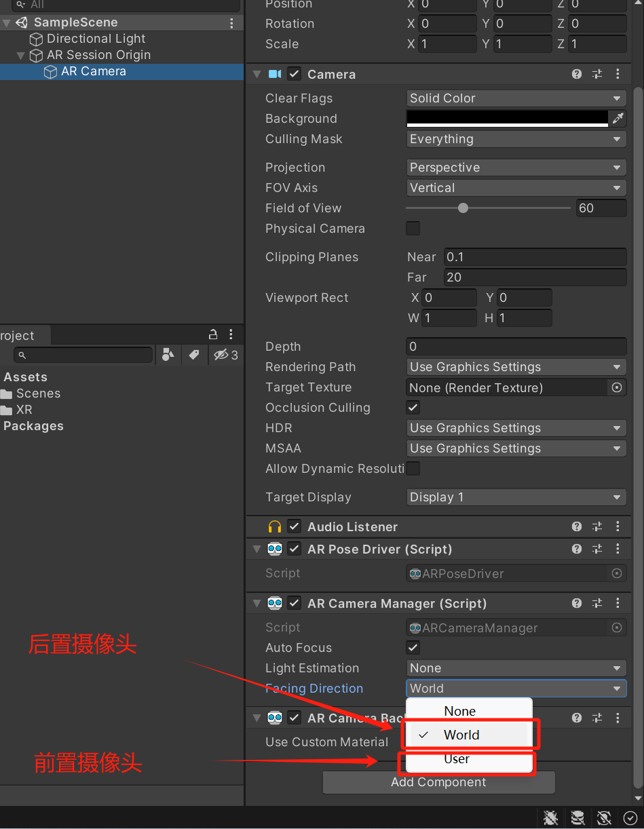Open AR Camera Manager help icon

tap(577, 603)
